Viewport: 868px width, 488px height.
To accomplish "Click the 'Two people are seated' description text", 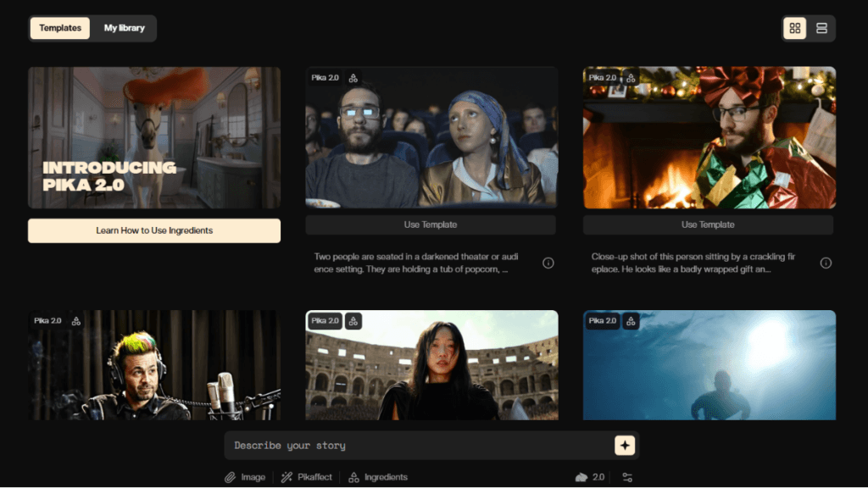I will click(416, 263).
